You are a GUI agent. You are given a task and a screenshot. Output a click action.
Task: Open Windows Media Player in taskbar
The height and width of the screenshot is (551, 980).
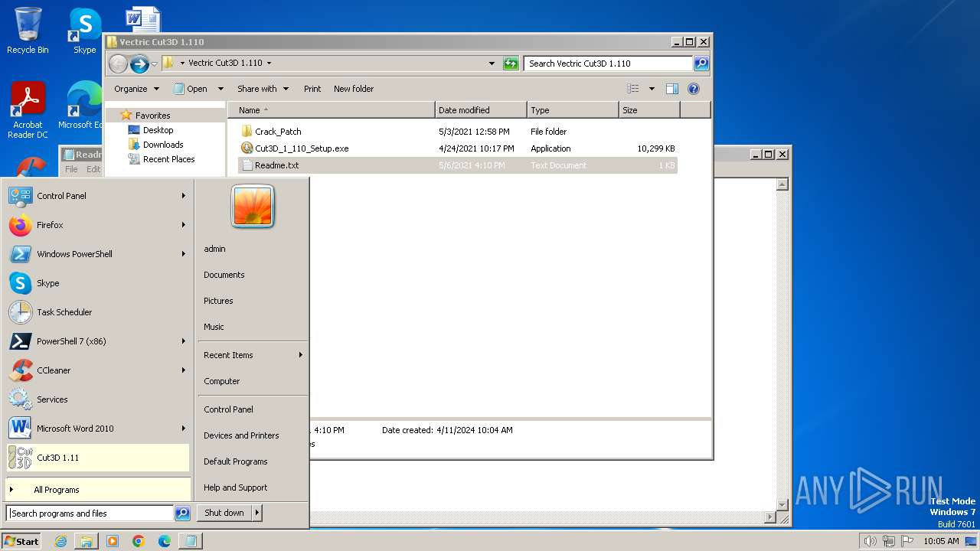113,541
